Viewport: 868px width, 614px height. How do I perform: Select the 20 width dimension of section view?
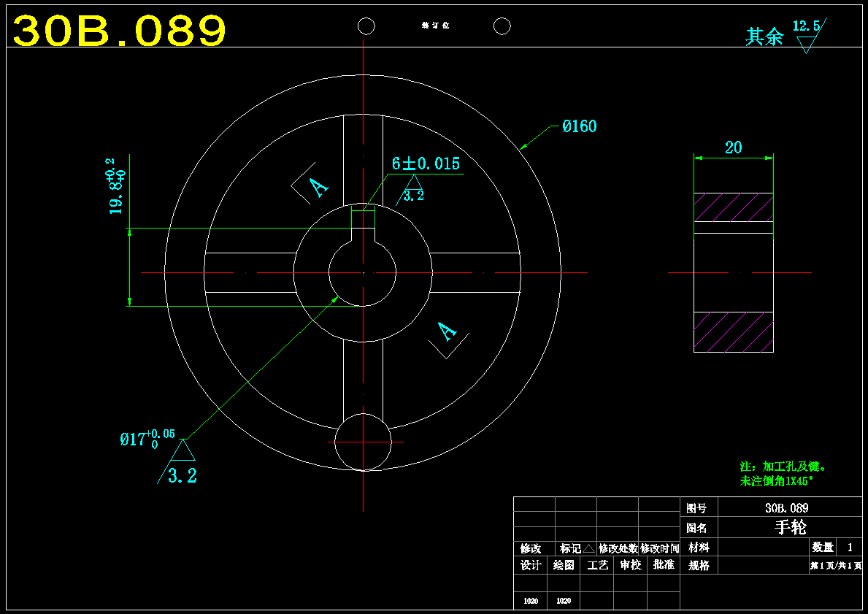[734, 147]
